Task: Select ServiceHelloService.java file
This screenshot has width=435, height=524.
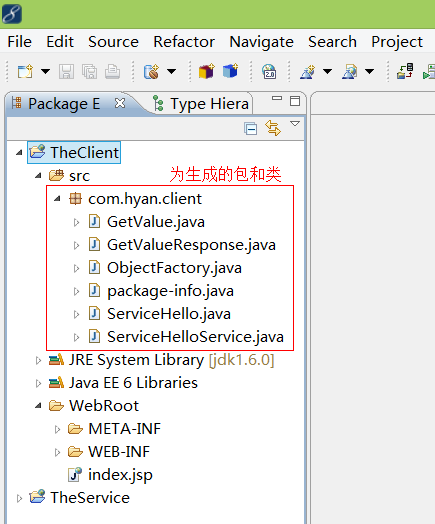Action: pos(186,337)
